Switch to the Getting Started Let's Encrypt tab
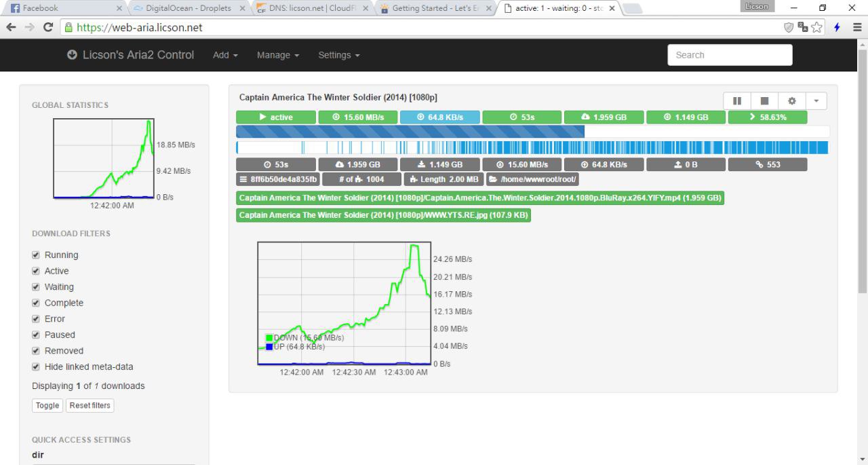 tap(436, 8)
